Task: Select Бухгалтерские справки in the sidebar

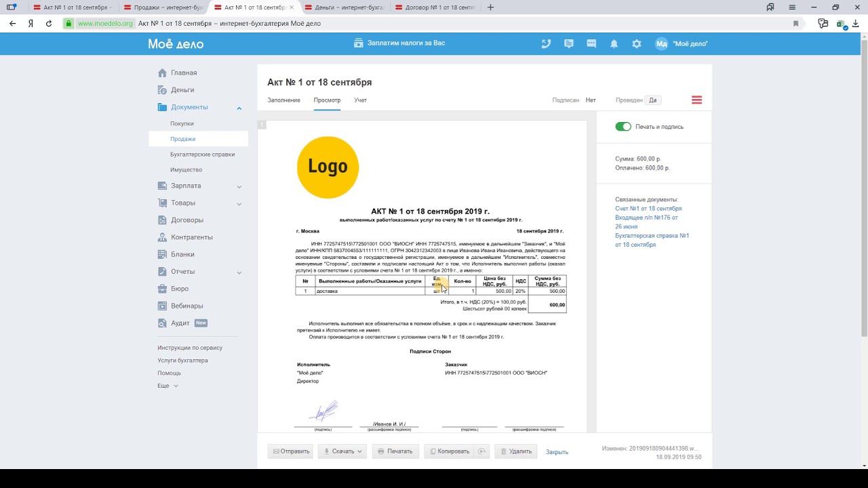Action: click(x=203, y=155)
